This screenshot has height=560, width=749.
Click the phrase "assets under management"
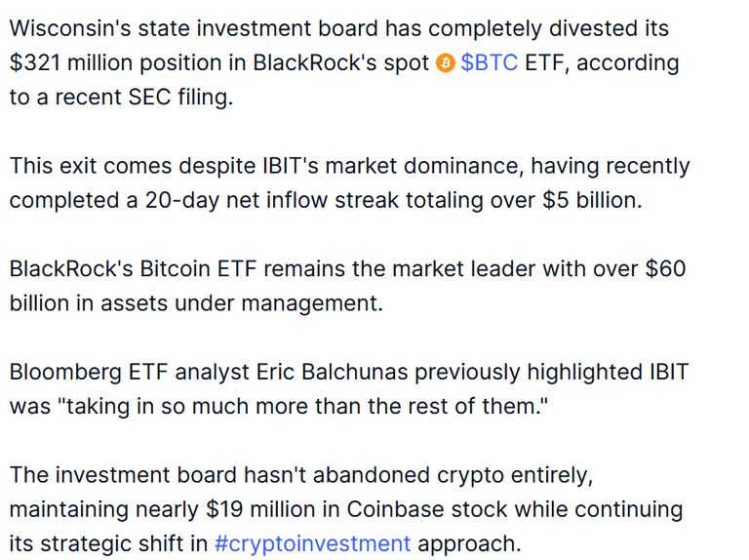(x=241, y=303)
